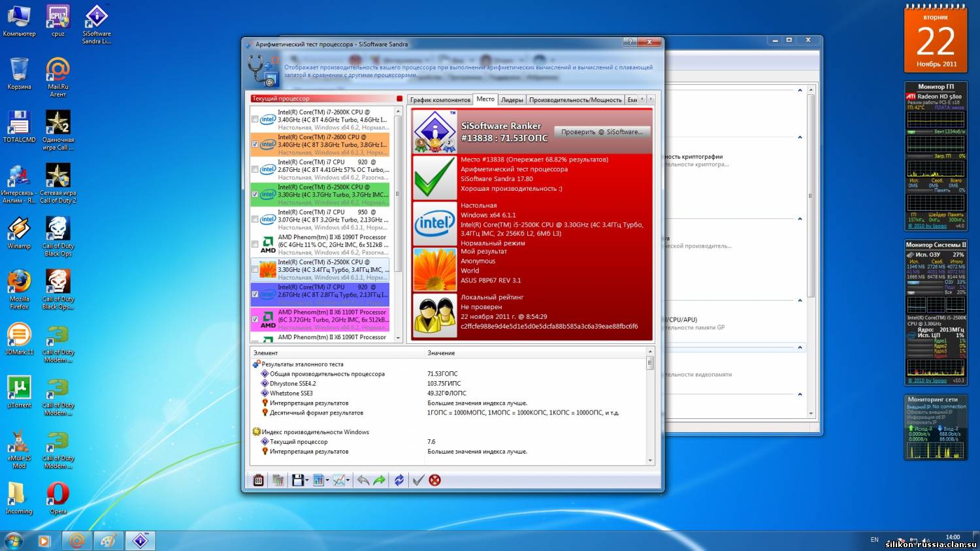Go back with the grey arrow icon
Screen dimensions: 980x551
(x=363, y=480)
